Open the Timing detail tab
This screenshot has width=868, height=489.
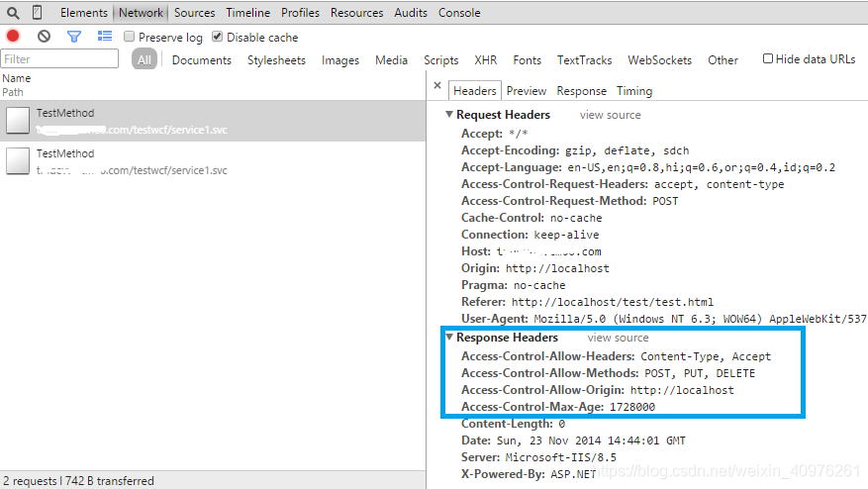click(x=634, y=91)
